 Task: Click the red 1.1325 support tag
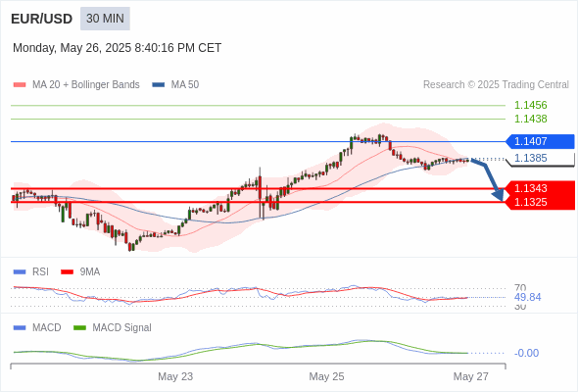540,202
